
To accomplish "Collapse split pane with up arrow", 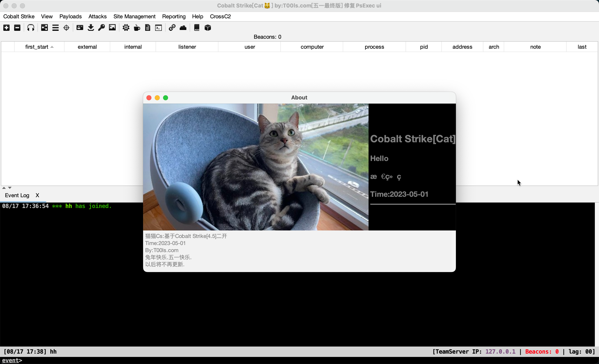I will [4, 188].
